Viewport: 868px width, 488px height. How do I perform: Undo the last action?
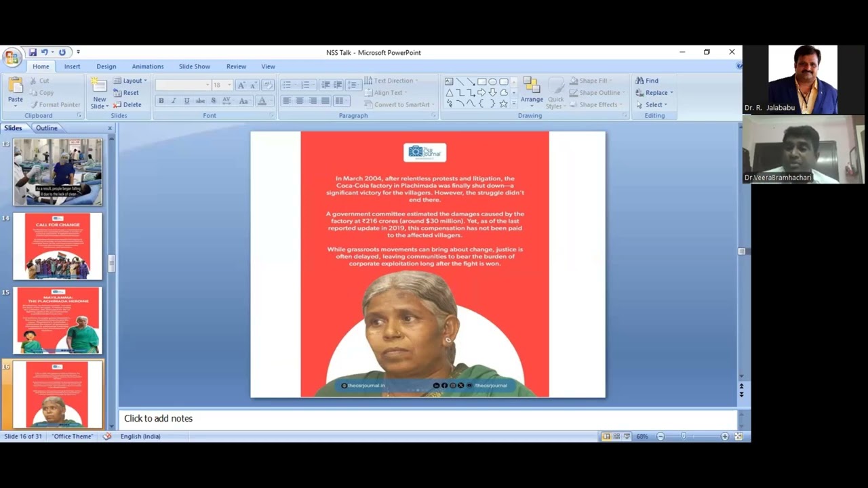click(45, 52)
